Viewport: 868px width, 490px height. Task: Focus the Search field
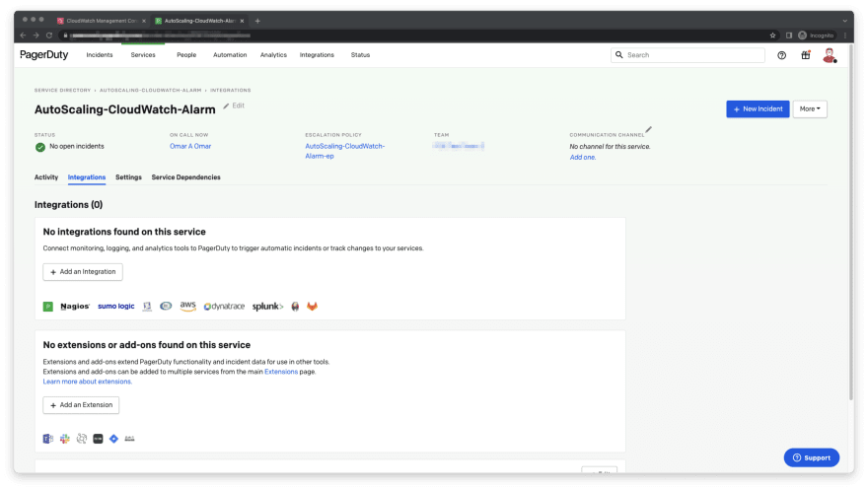click(x=687, y=55)
